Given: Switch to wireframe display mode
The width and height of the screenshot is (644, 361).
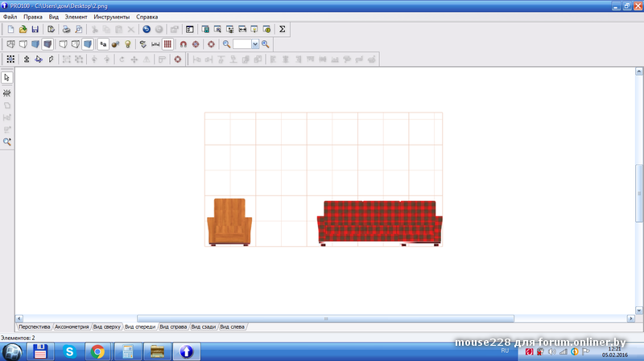Looking at the screenshot, I should (x=10, y=44).
